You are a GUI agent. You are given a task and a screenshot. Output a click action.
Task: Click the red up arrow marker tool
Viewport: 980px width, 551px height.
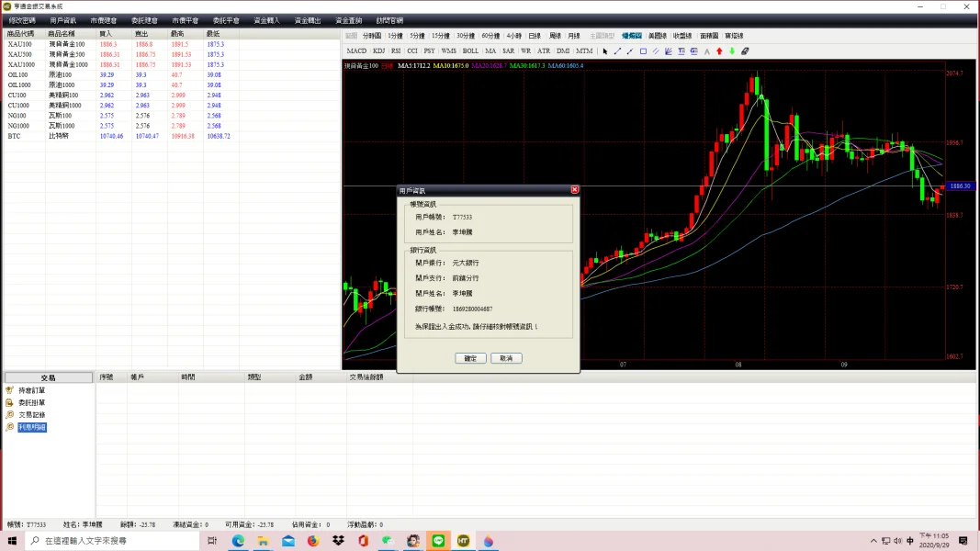tap(719, 51)
